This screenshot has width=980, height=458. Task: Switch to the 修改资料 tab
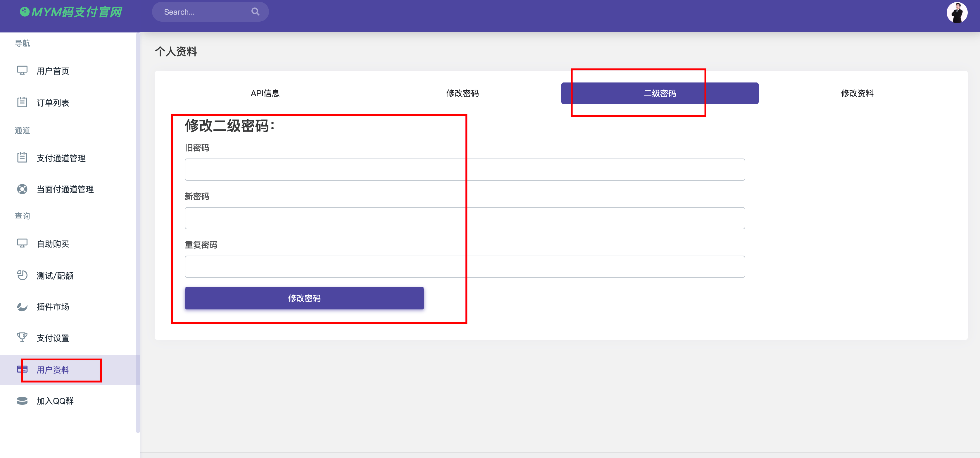tap(857, 93)
